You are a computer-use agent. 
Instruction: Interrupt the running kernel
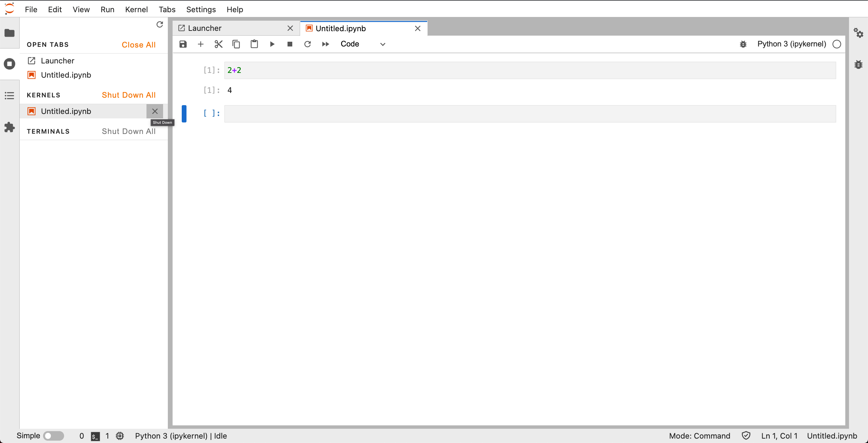pyautogui.click(x=290, y=44)
